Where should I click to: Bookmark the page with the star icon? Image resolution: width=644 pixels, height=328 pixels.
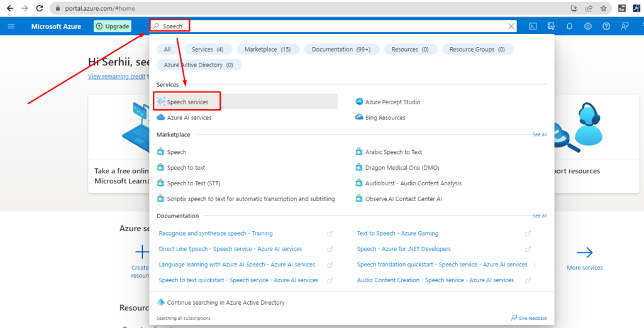pos(603,8)
